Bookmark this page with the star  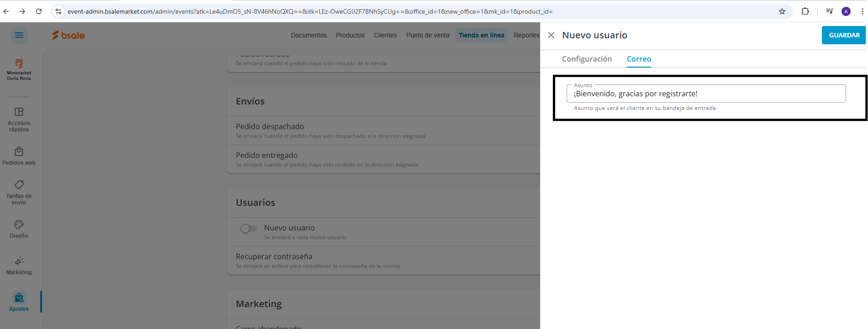tap(782, 11)
